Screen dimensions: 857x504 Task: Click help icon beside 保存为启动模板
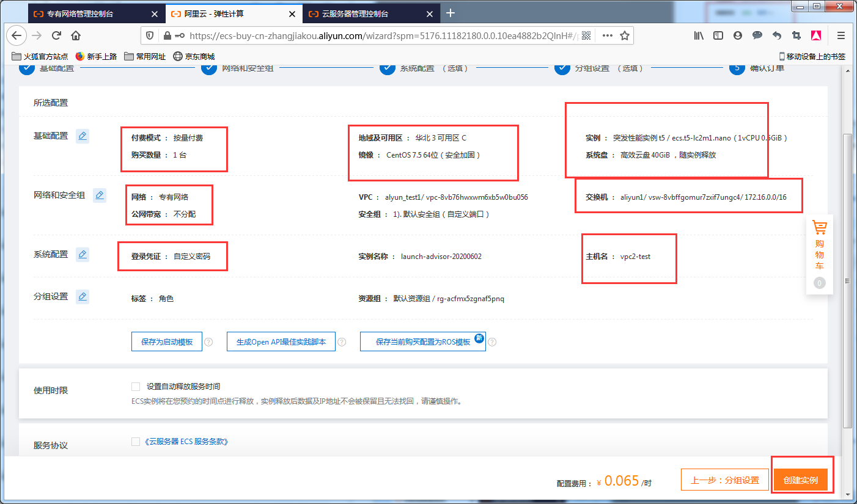208,342
